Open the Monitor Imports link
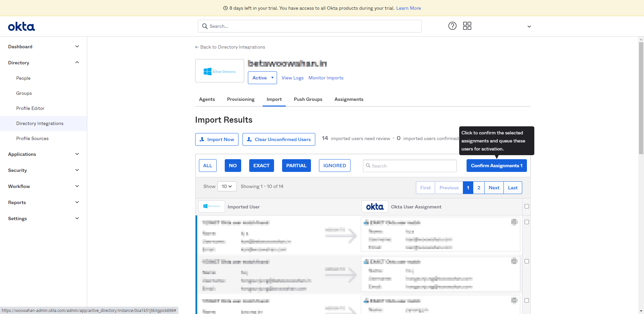The width and height of the screenshot is (644, 314). (326, 78)
